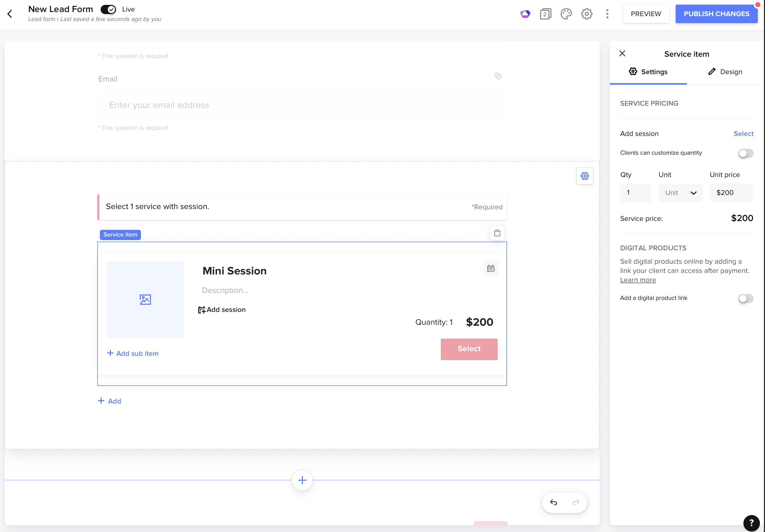Image resolution: width=765 pixels, height=532 pixels.
Task: Open the Learn more link
Action: 638,280
